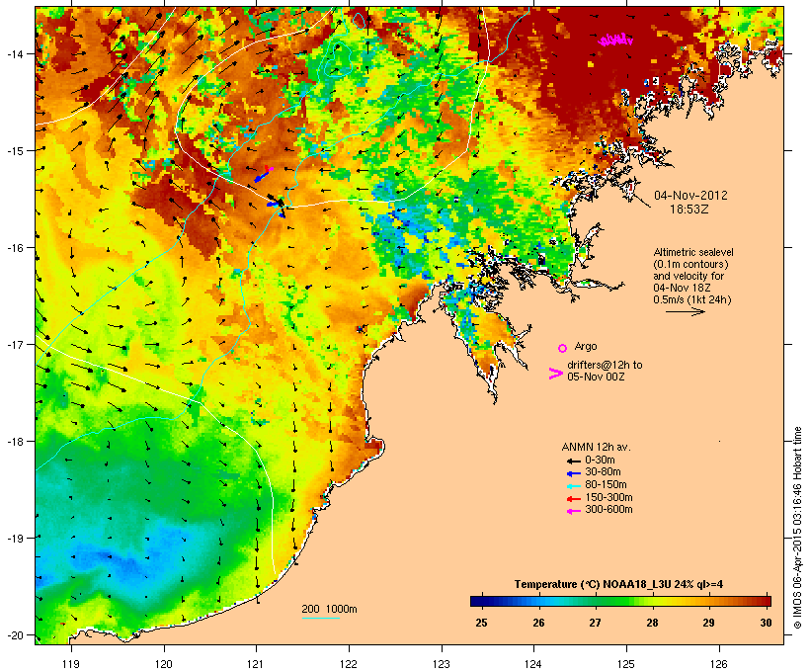Click the colorbar tick label 28
The height and width of the screenshot is (672, 810).
(x=652, y=623)
